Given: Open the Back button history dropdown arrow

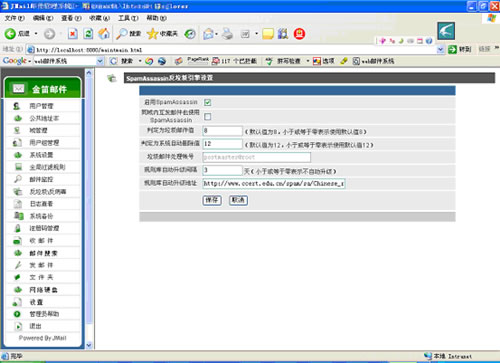Looking at the screenshot, I should pos(36,34).
